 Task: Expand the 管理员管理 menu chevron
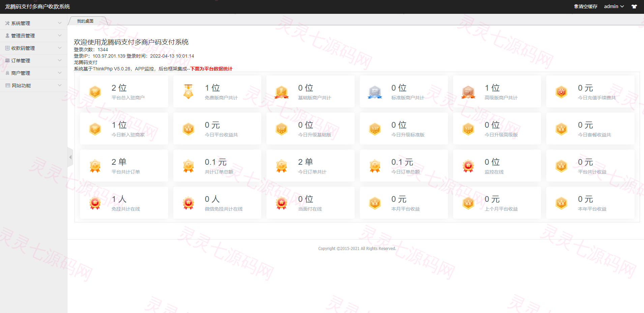pyautogui.click(x=60, y=36)
